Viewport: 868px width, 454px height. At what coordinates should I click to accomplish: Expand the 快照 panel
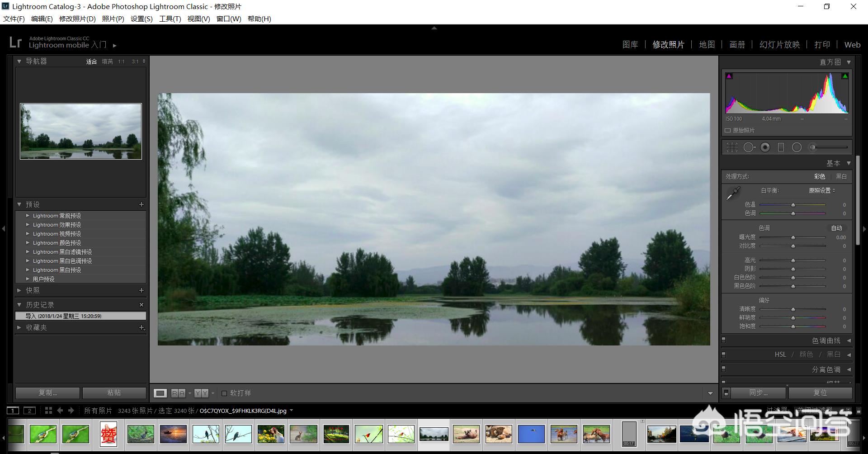point(19,290)
